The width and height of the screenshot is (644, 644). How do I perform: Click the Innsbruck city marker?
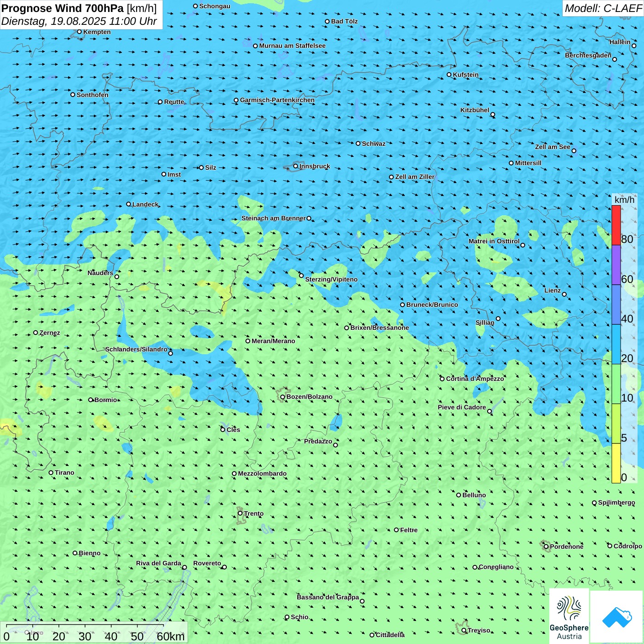click(296, 166)
